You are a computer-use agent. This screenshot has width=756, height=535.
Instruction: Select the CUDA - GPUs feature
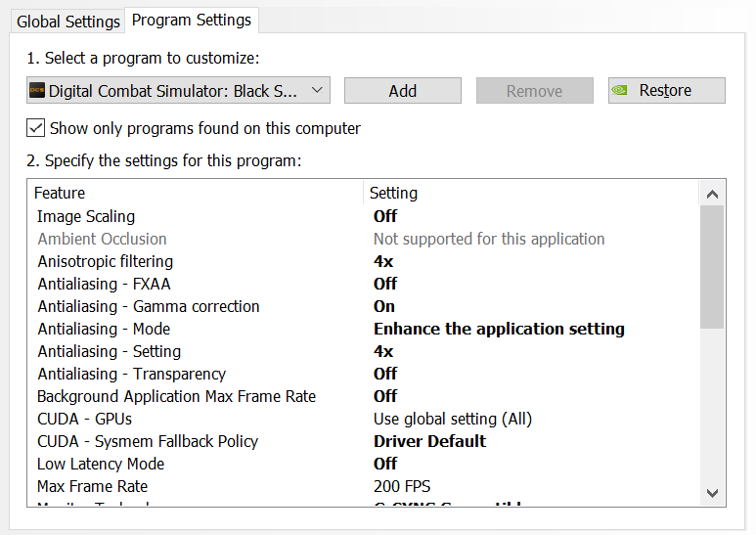click(84, 420)
